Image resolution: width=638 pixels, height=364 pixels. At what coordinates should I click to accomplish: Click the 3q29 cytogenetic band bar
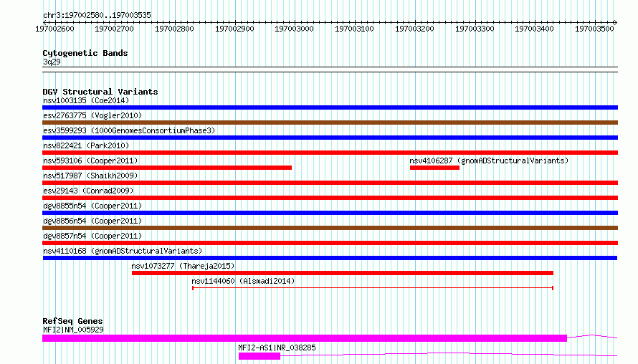[330, 70]
